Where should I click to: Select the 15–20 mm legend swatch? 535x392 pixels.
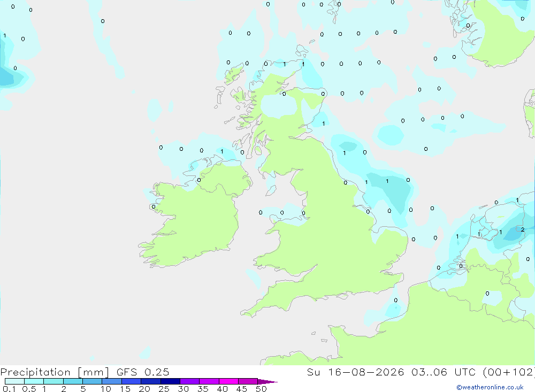[x=132, y=381]
